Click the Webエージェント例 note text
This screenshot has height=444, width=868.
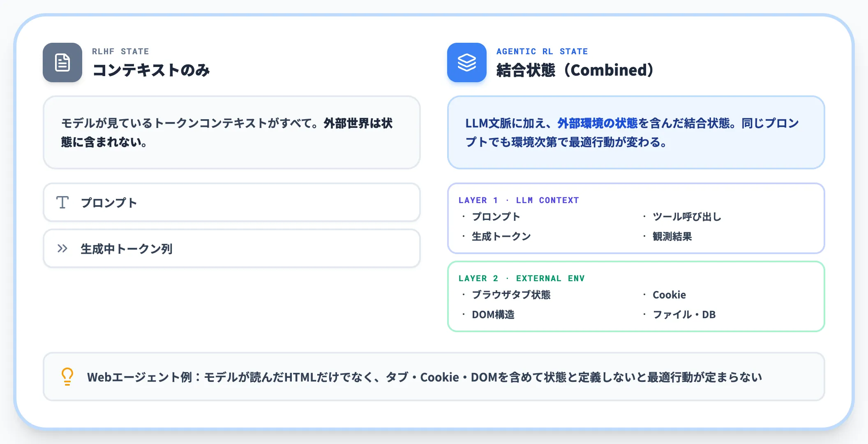pos(425,377)
